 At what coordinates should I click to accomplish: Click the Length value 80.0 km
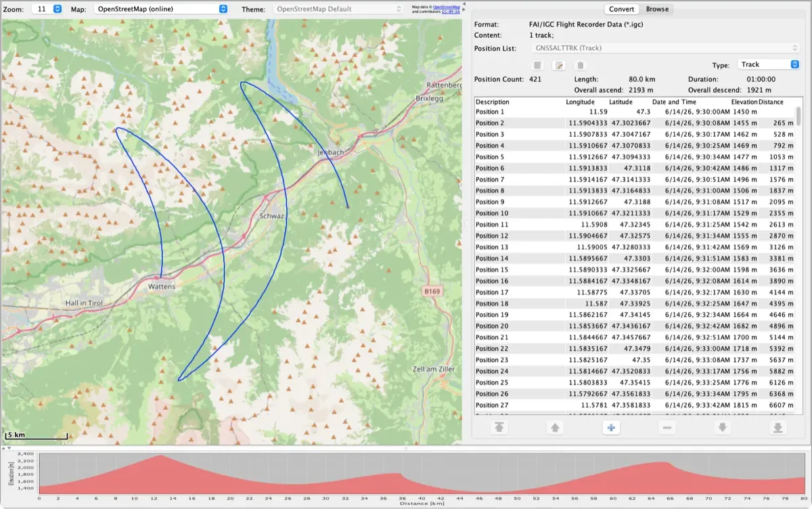[641, 79]
